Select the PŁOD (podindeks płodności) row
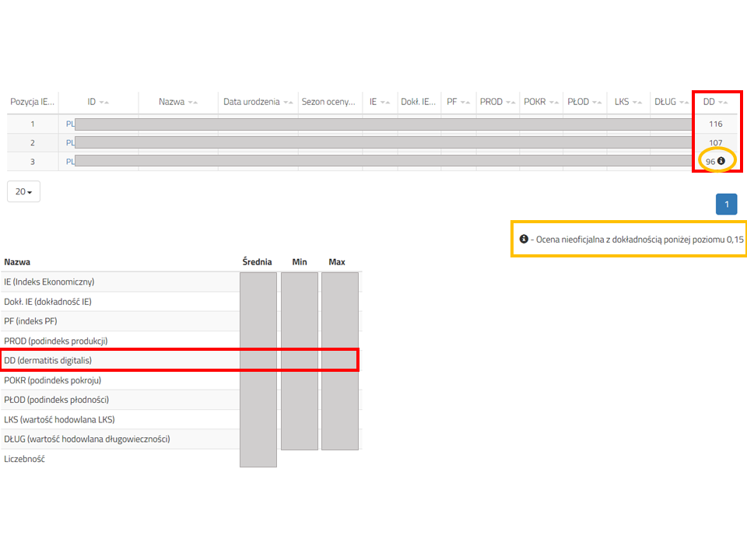The width and height of the screenshot is (747, 560). click(181, 400)
